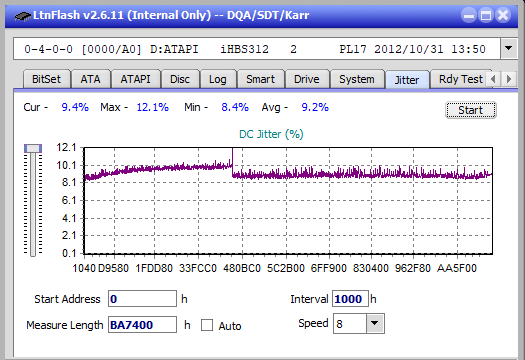Switch to the BitSet tab
This screenshot has height=360, width=525.
click(x=47, y=79)
